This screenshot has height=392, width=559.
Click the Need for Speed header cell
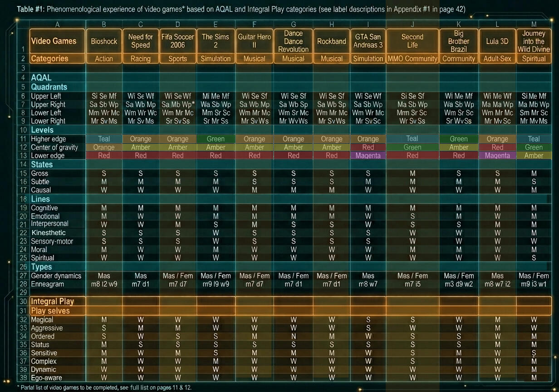pos(141,41)
